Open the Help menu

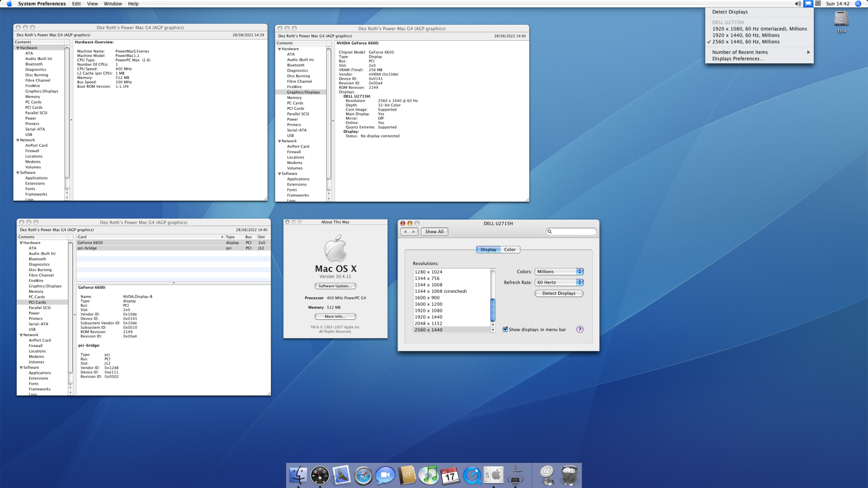pyautogui.click(x=133, y=3)
